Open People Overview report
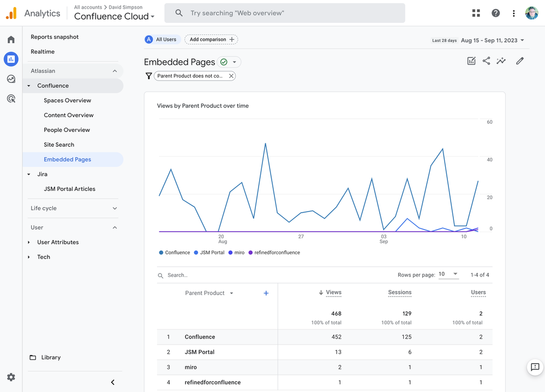The height and width of the screenshot is (392, 545). (67, 130)
